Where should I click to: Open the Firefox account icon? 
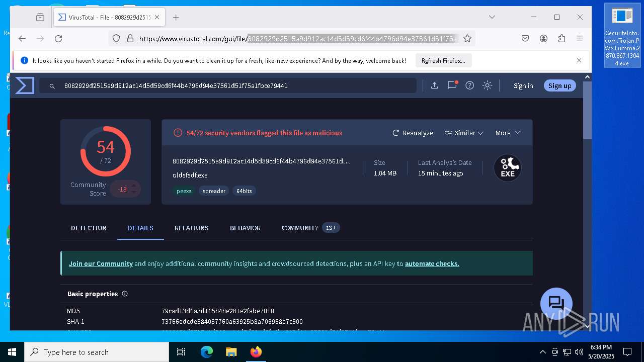pos(543,39)
